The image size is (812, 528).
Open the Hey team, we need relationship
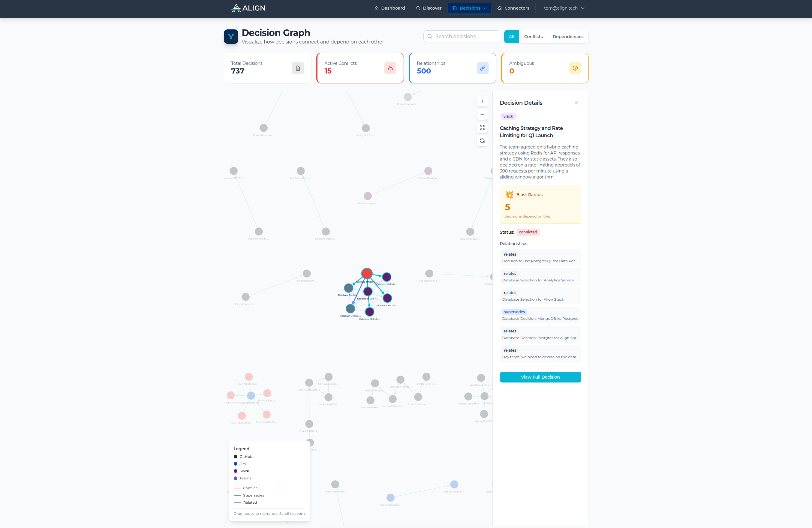(540, 353)
